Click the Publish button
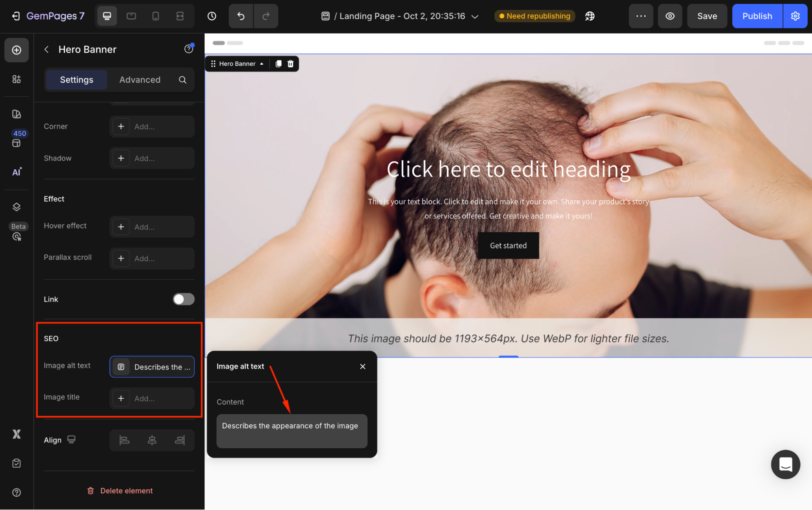Image resolution: width=812 pixels, height=510 pixels. (x=757, y=16)
